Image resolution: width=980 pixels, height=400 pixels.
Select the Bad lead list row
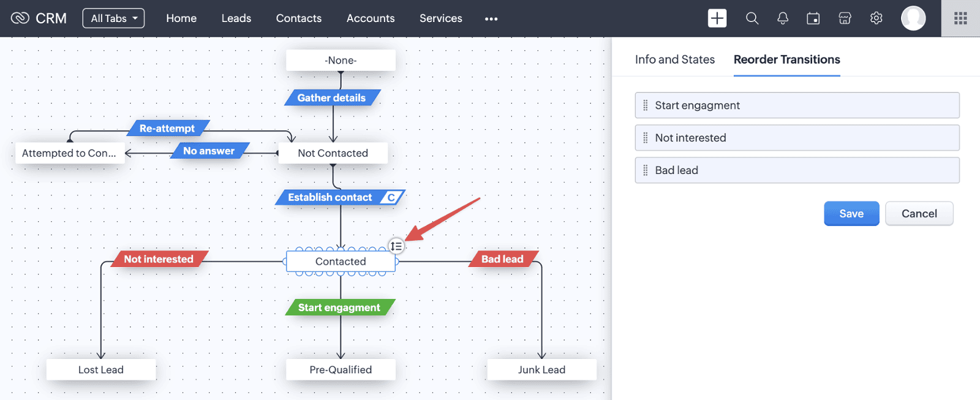(797, 170)
